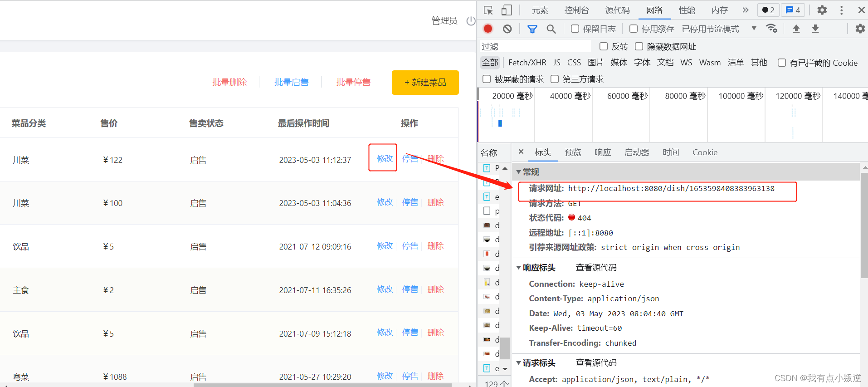The width and height of the screenshot is (868, 387).
Task: Export HAR file download icon
Action: pos(815,29)
